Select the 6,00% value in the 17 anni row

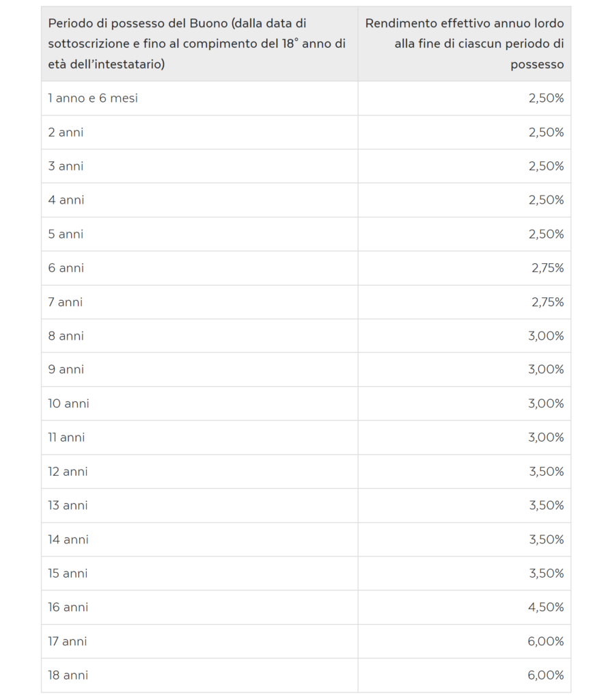point(546,641)
